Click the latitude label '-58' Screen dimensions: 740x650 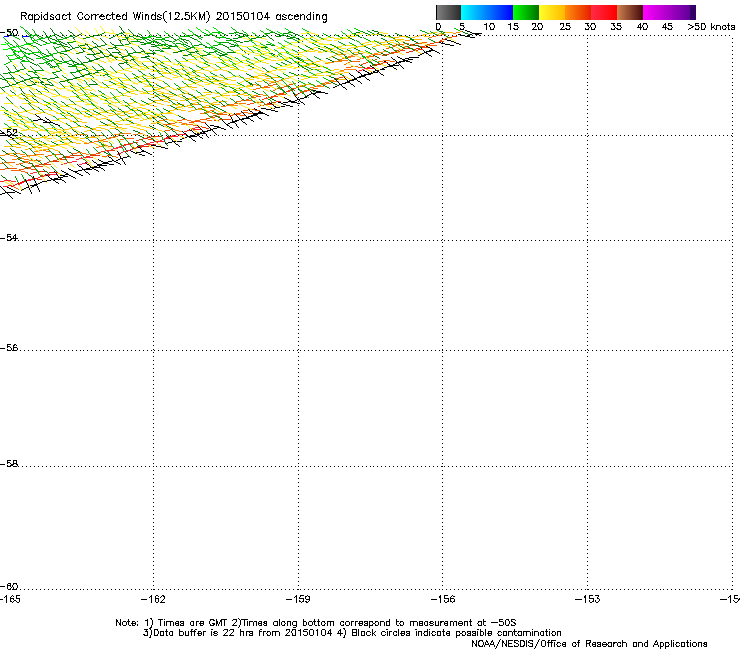pos(9,464)
